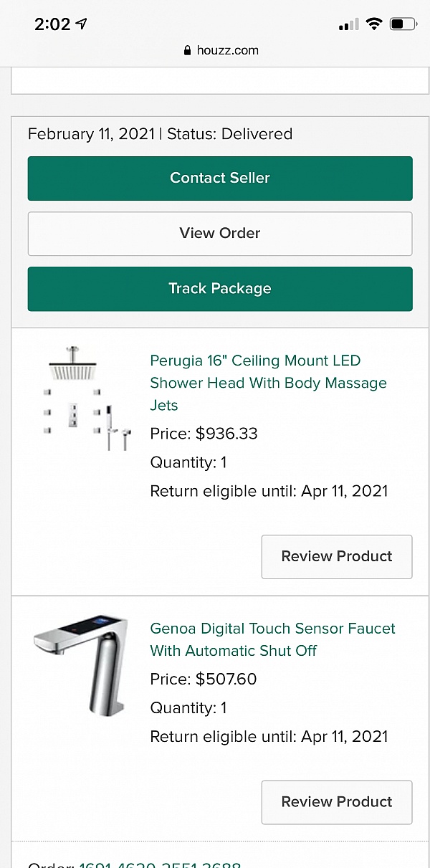Open the order number link at bottom
The image size is (430, 868).
point(160,863)
